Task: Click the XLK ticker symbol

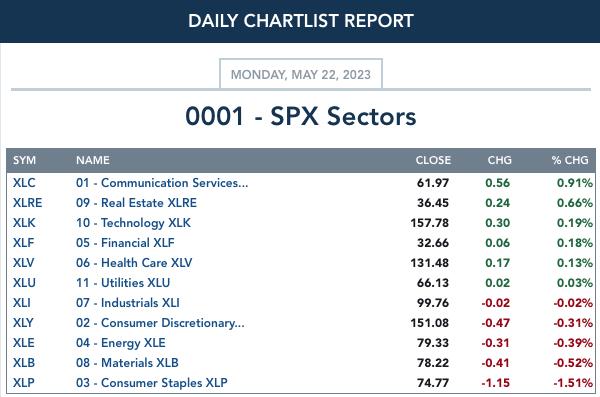Action: point(24,222)
